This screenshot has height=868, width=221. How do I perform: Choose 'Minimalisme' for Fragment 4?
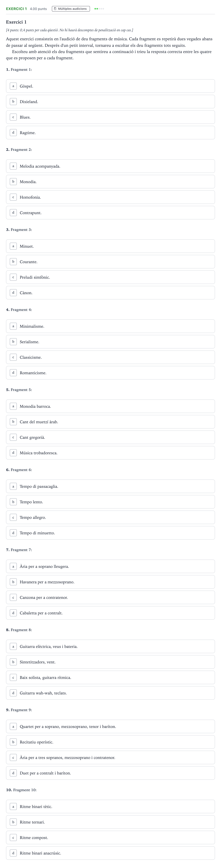(x=110, y=326)
